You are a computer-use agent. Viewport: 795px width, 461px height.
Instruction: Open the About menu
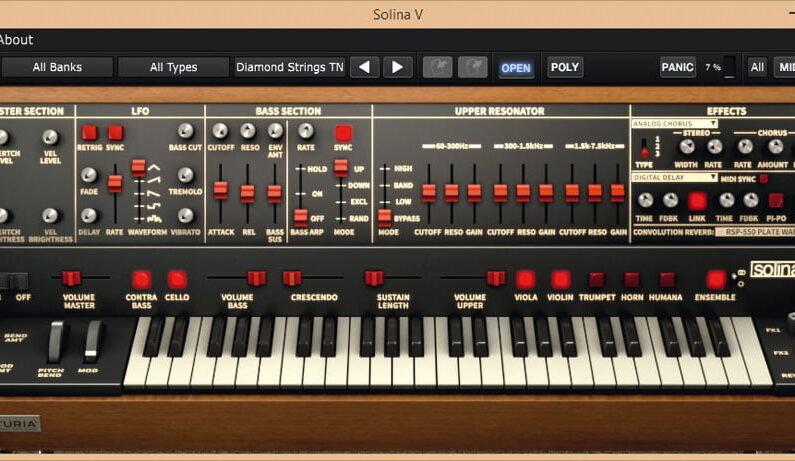tap(17, 40)
